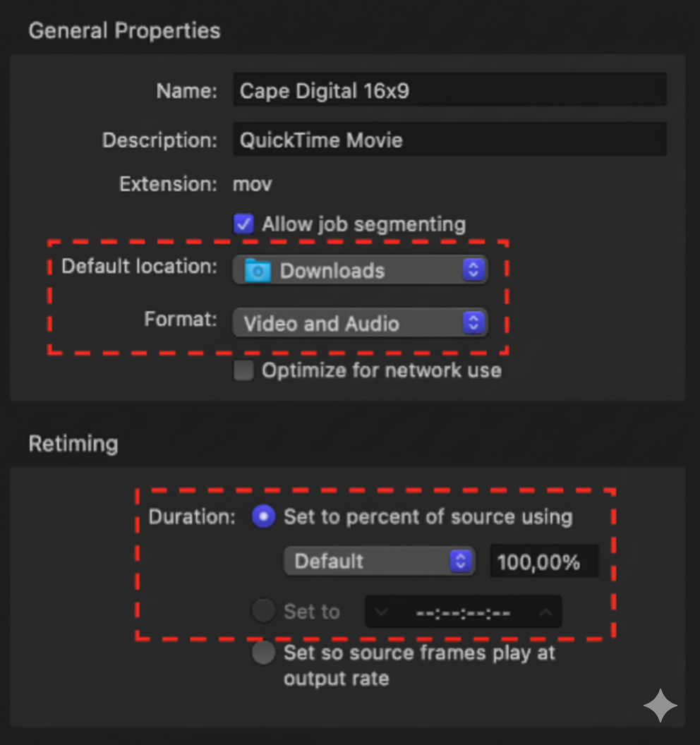
Task: Click the arrows on the Default retiming dropdown
Action: click(462, 561)
